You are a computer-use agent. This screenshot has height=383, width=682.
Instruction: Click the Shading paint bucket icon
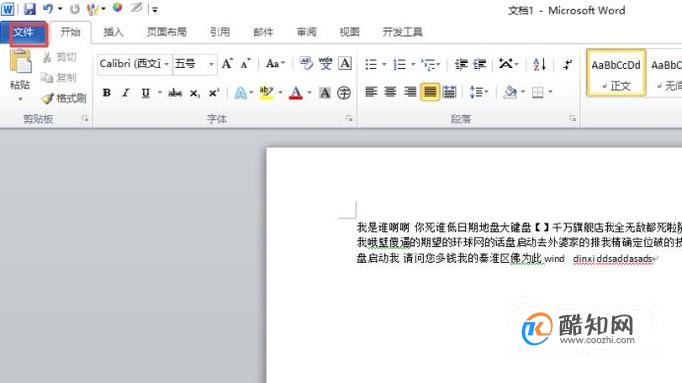[x=510, y=92]
